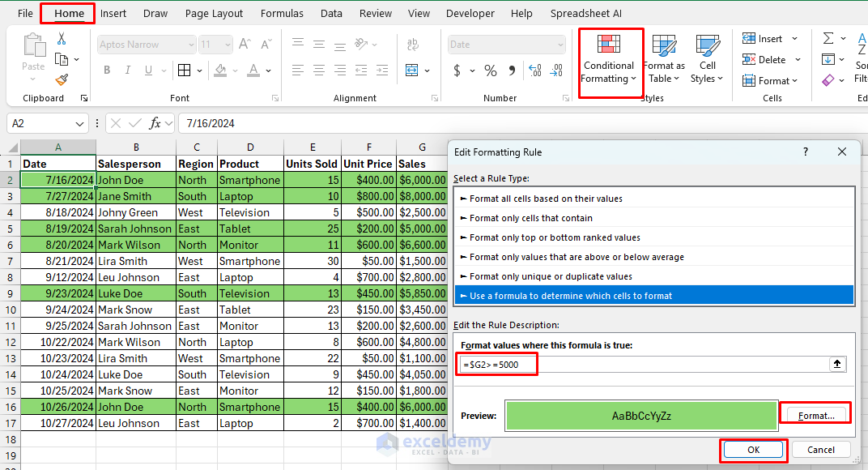The width and height of the screenshot is (868, 470).
Task: Click the Cut scissors icon
Action: [x=62, y=39]
